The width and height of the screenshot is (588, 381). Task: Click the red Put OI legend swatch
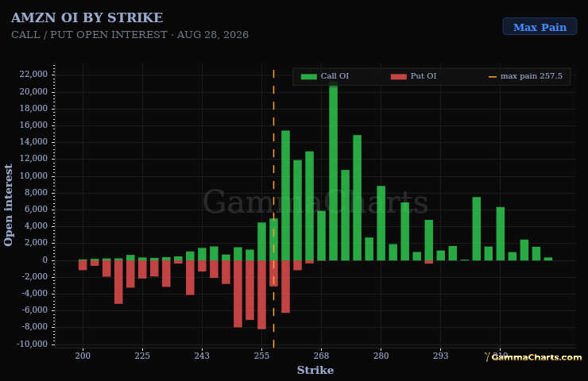[399, 76]
